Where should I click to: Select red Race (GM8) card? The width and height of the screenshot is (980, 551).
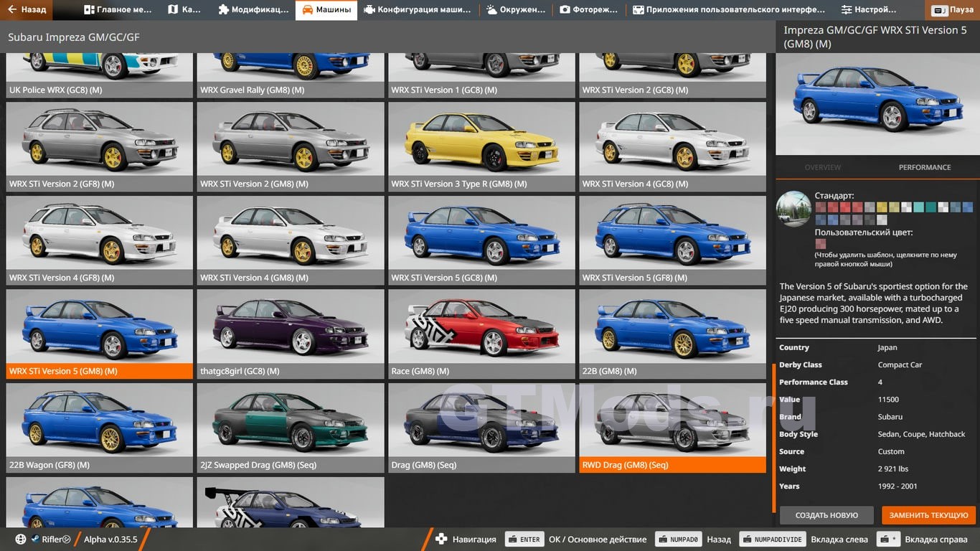pos(481,334)
